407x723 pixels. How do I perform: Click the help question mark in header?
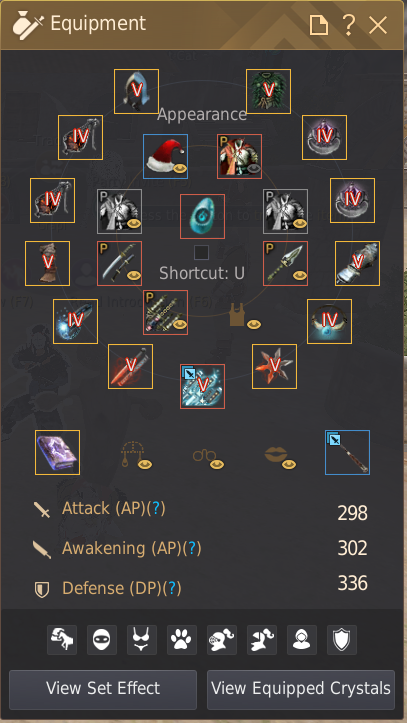click(349, 24)
